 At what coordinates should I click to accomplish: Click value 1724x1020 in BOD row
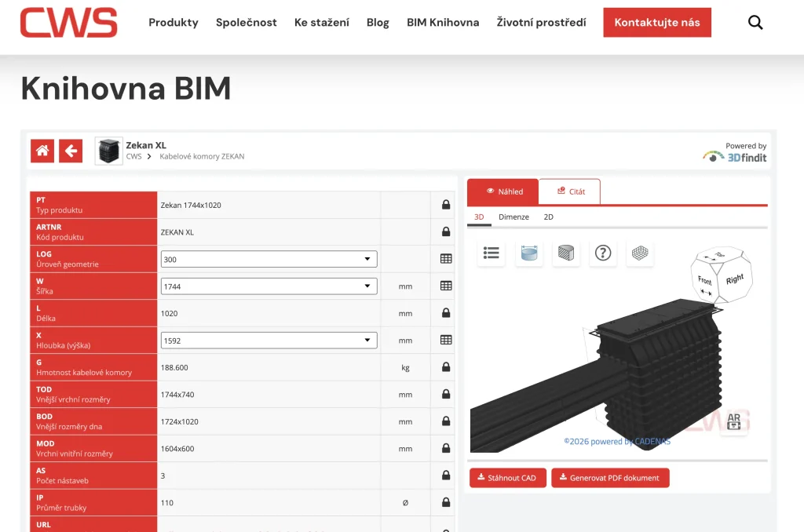tap(180, 422)
